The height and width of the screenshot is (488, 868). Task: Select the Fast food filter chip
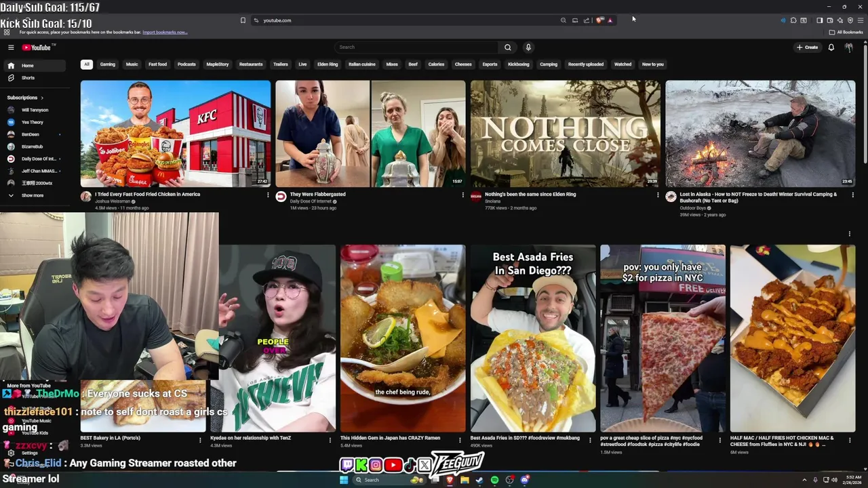click(157, 64)
